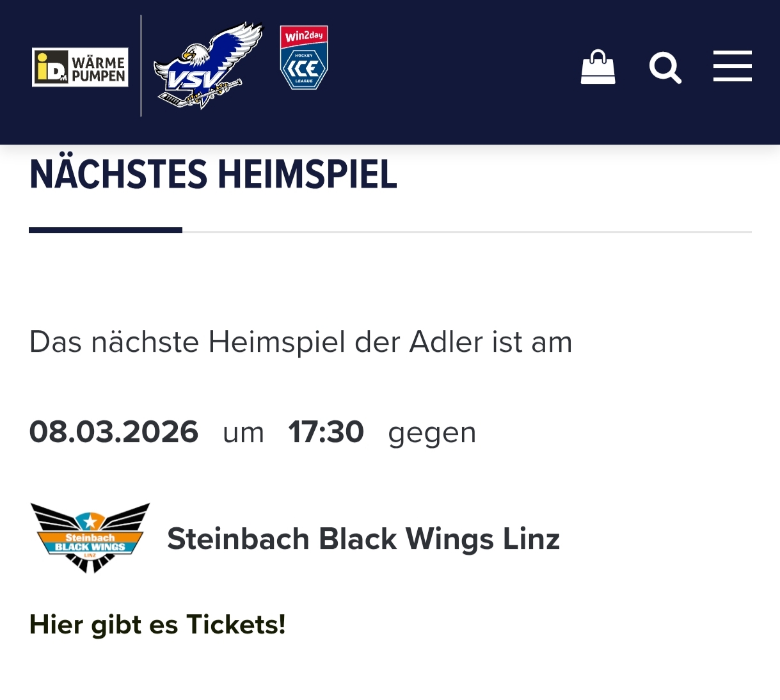Click the word "um" between date and time
The height and width of the screenshot is (700, 780).
pyautogui.click(x=243, y=433)
